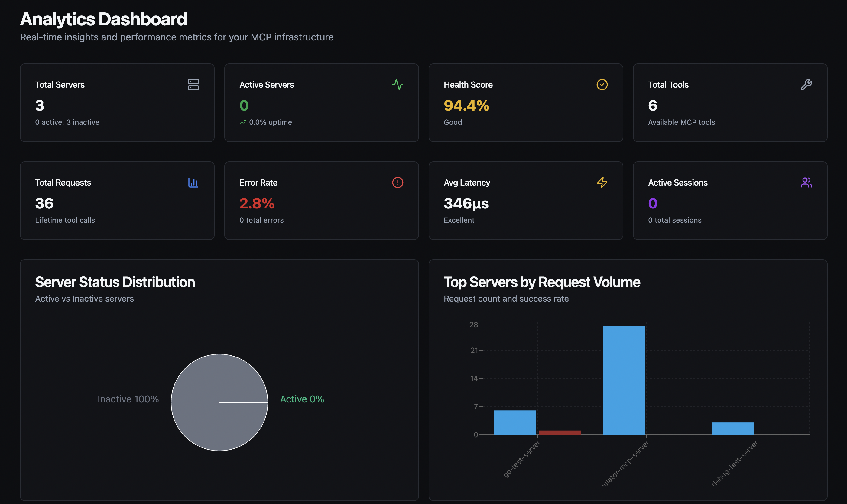
Task: Click the server stack icon in Total Servers
Action: 193,85
